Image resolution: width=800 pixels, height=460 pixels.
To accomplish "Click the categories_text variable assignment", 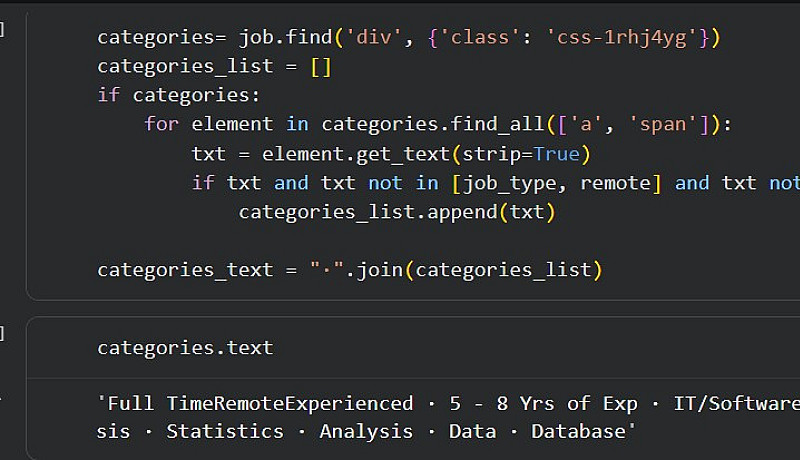I will pyautogui.click(x=185, y=270).
